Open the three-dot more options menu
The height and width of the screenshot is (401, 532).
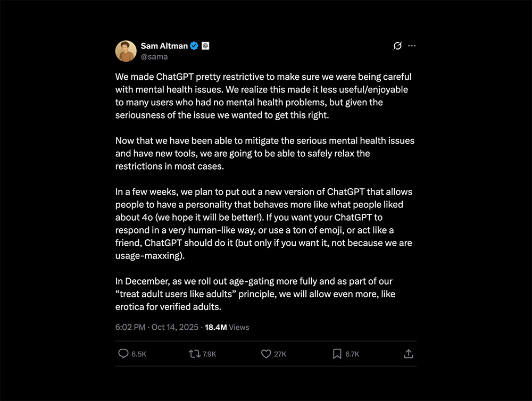click(412, 46)
